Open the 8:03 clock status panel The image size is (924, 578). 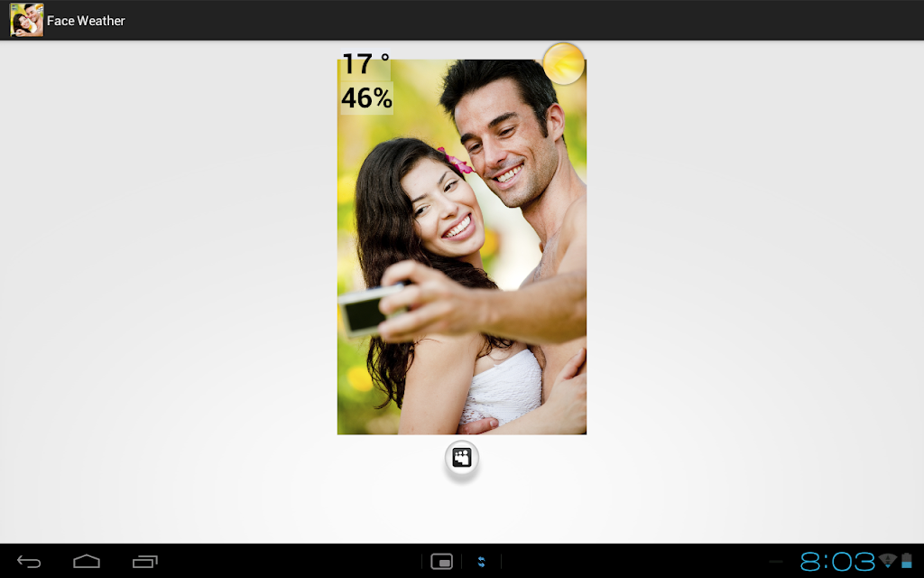pyautogui.click(x=836, y=562)
